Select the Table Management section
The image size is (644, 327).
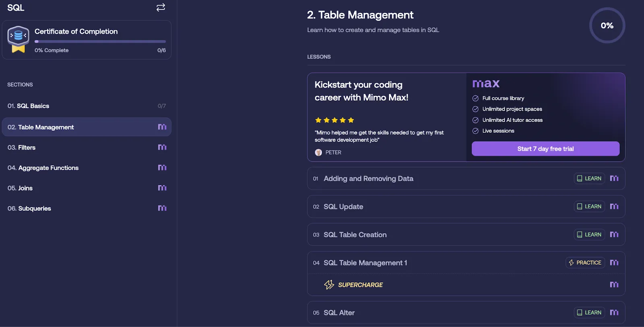coord(87,127)
